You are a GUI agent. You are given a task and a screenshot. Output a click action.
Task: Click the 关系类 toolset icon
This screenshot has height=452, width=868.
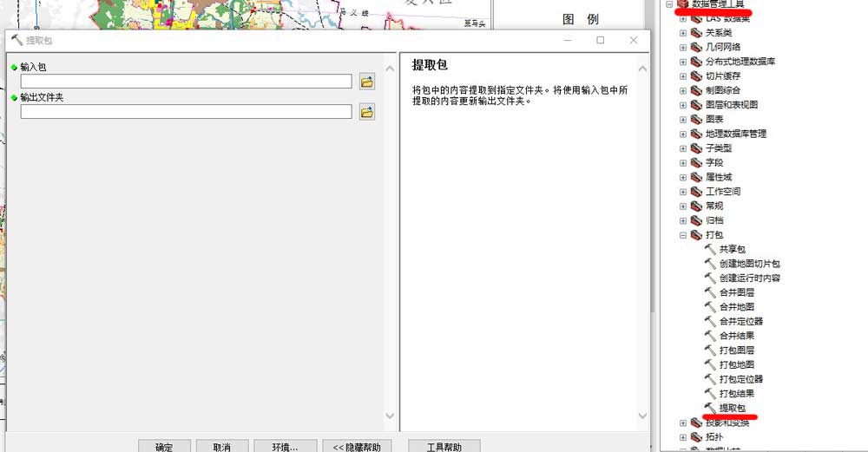click(696, 33)
